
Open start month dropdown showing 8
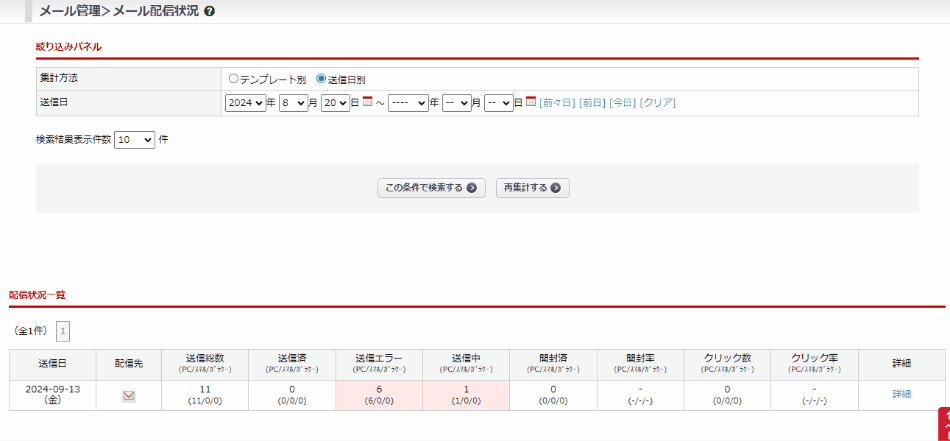coord(293,103)
